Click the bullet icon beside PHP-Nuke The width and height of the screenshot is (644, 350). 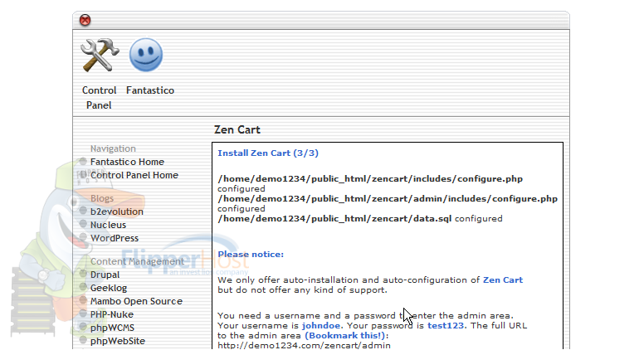(83, 314)
